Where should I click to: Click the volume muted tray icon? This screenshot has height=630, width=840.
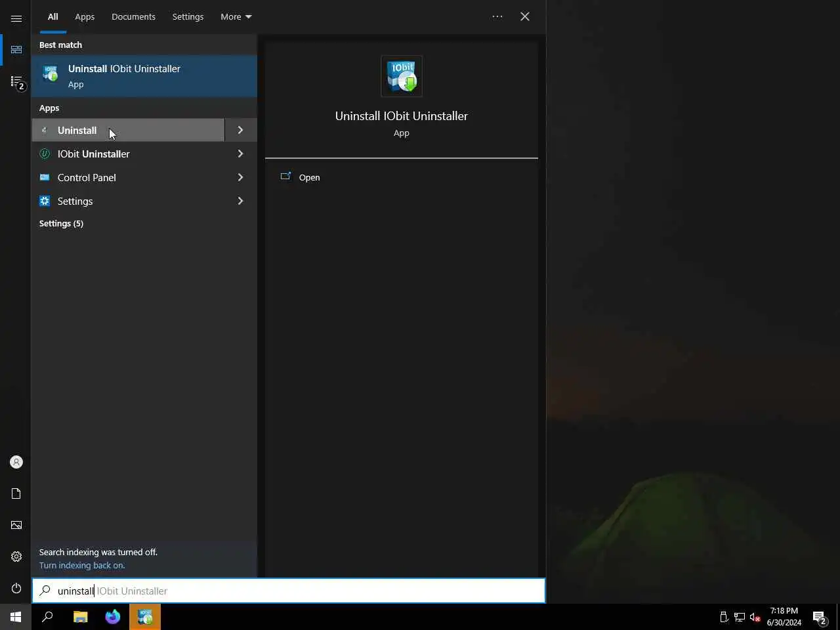pos(755,617)
